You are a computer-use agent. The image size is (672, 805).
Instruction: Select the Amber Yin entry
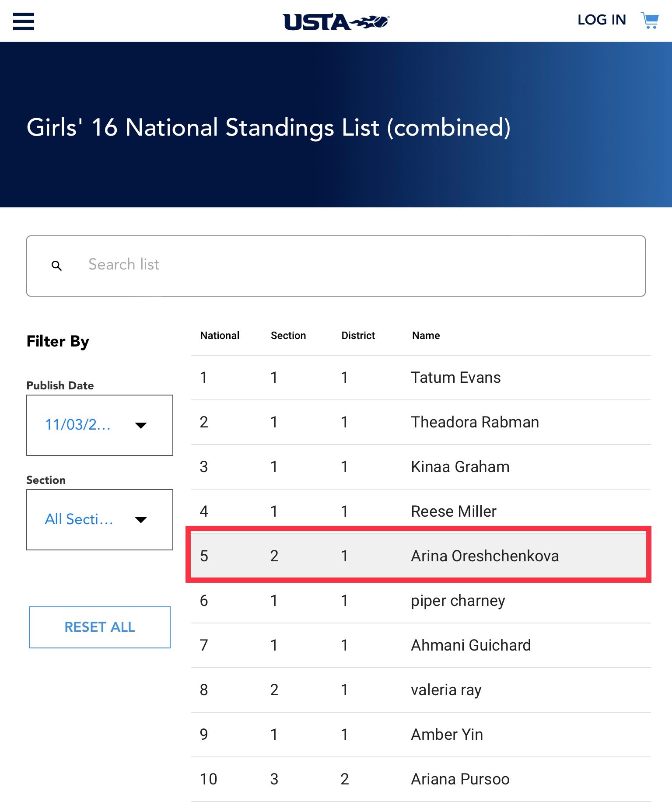[447, 735]
